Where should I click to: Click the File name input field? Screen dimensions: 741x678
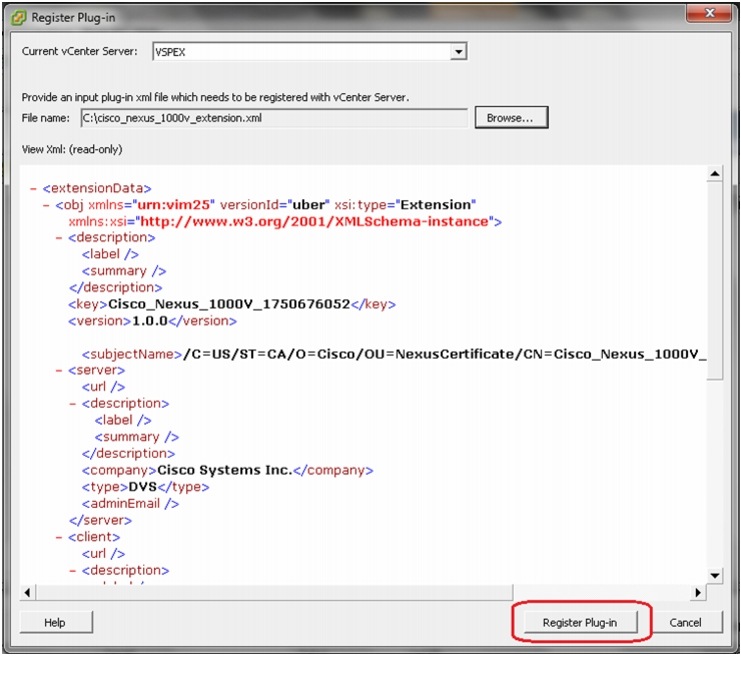click(x=274, y=118)
